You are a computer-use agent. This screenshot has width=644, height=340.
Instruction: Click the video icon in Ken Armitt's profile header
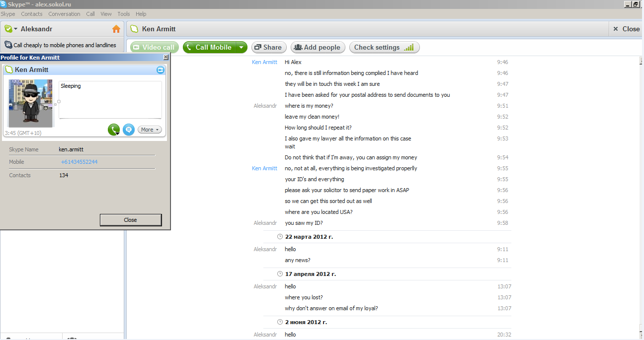click(161, 70)
